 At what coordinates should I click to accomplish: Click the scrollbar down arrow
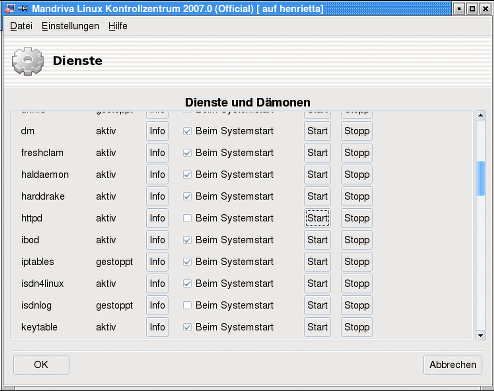(481, 335)
